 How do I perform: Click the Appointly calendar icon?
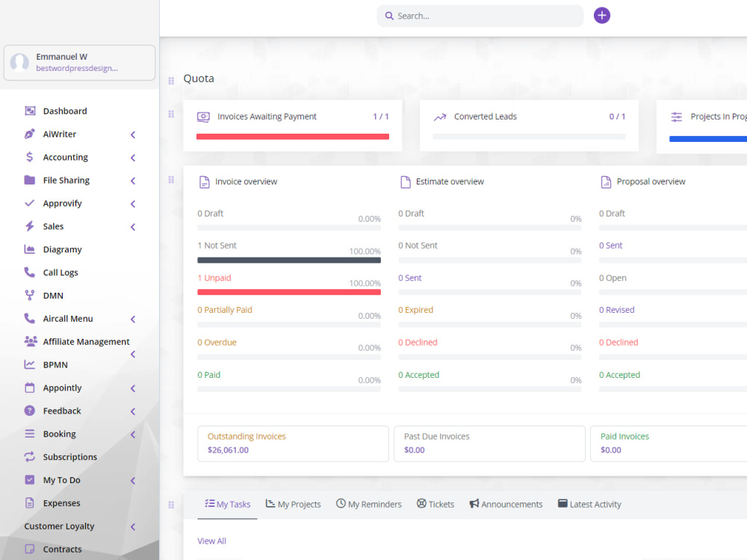point(30,388)
